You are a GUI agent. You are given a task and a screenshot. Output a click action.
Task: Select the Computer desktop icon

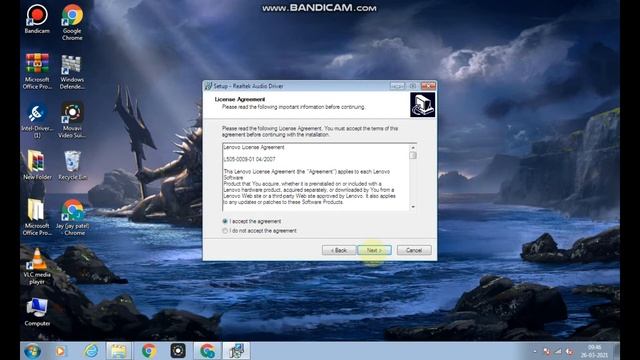tap(37, 312)
